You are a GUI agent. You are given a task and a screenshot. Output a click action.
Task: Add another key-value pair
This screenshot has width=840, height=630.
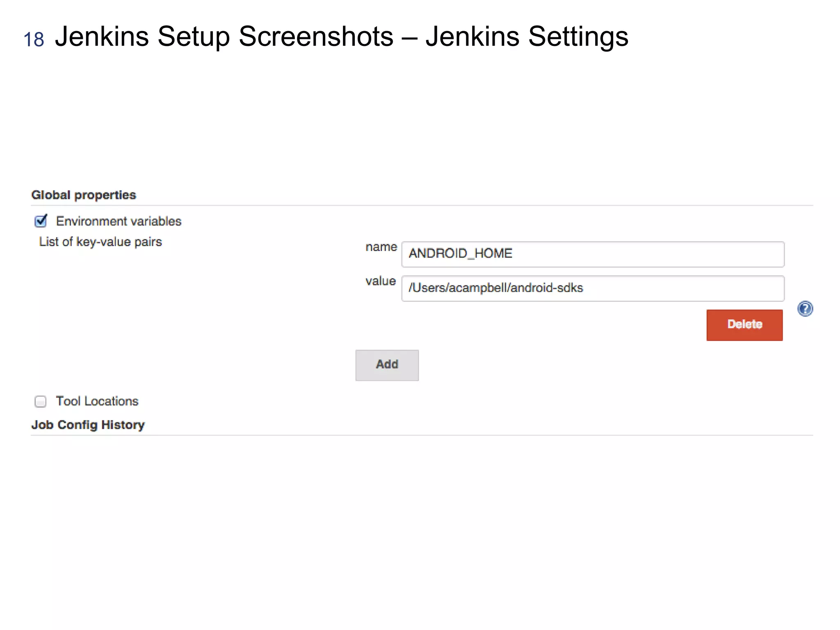pyautogui.click(x=387, y=365)
